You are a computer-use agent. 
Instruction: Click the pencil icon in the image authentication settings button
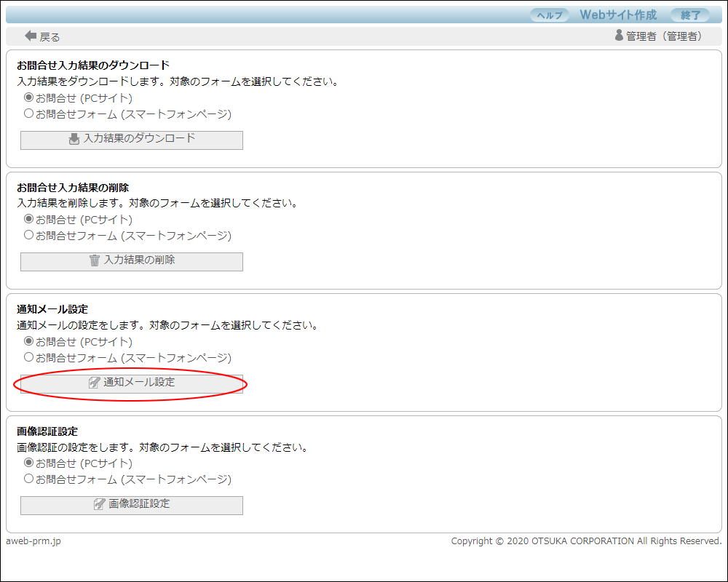pos(100,504)
